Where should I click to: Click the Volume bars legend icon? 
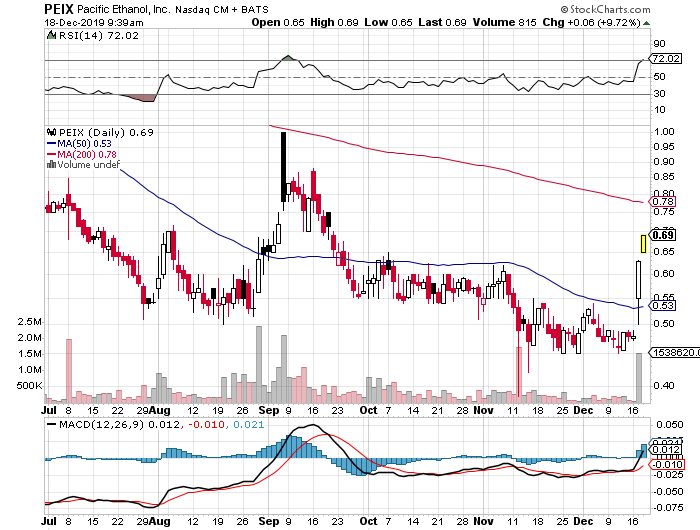(51, 165)
